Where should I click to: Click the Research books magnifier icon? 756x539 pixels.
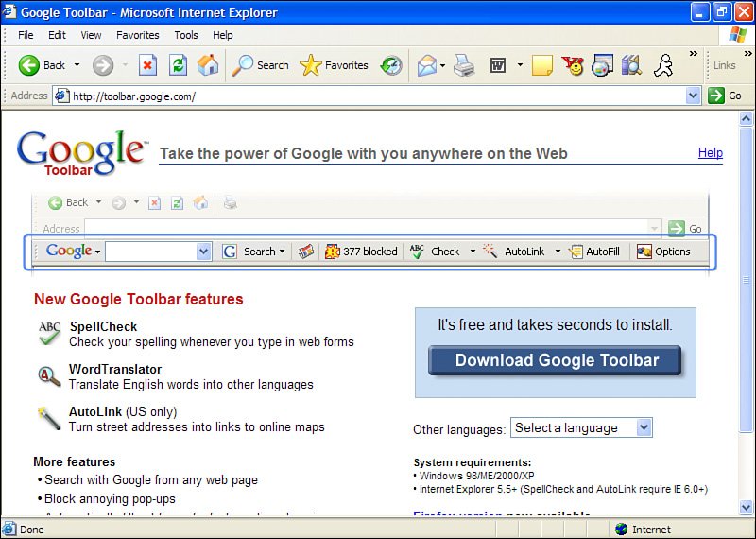point(631,65)
